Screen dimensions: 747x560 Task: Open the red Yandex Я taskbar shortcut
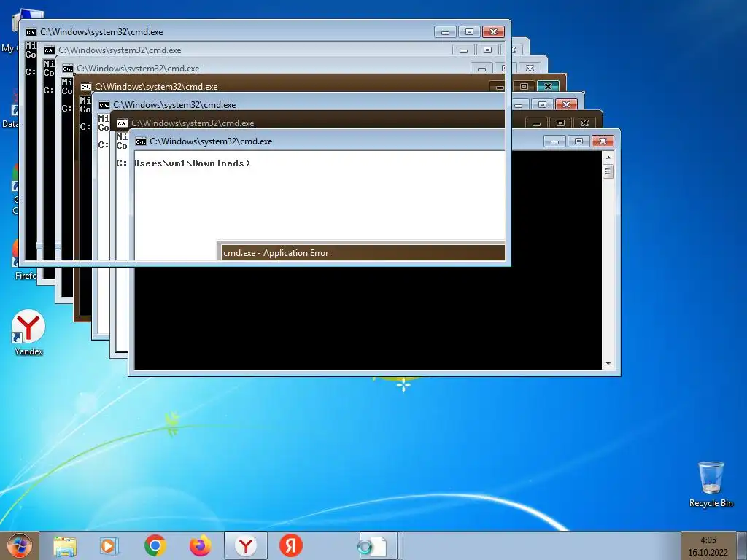pyautogui.click(x=290, y=545)
